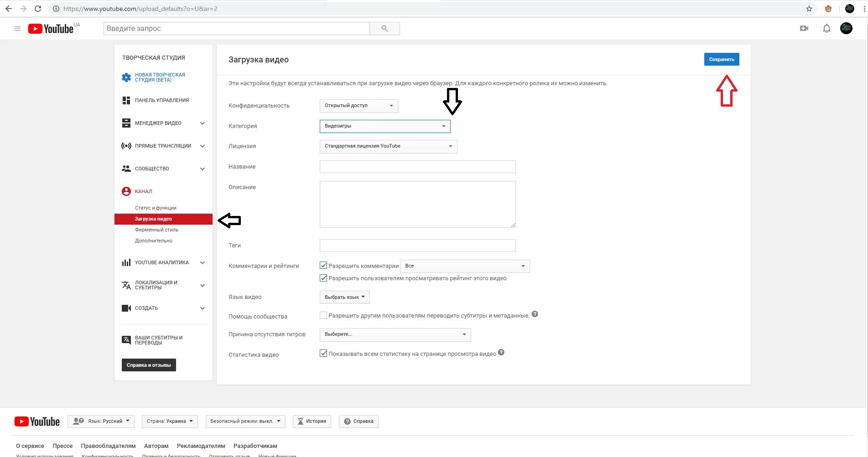Click the footer YouTube logo
Image resolution: width=868 pixels, height=457 pixels.
[37, 421]
